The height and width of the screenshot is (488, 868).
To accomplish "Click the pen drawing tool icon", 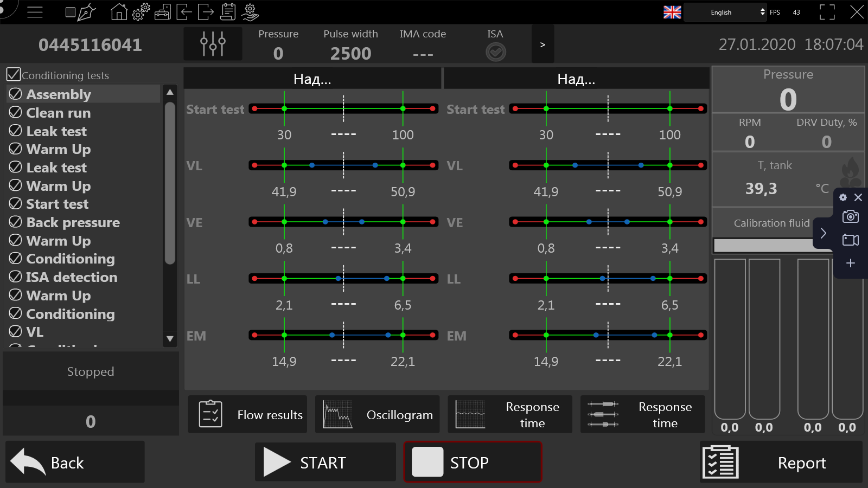I will [86, 12].
